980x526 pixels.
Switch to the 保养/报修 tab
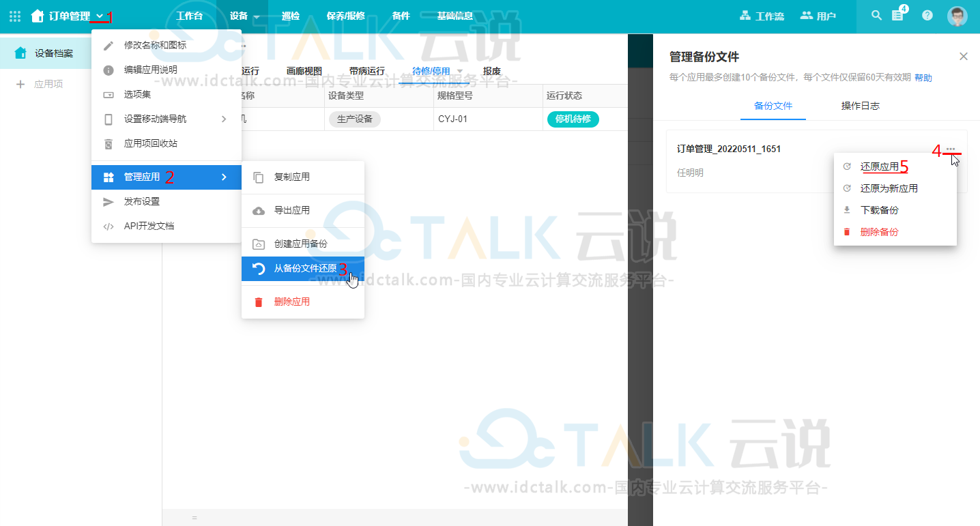click(346, 16)
